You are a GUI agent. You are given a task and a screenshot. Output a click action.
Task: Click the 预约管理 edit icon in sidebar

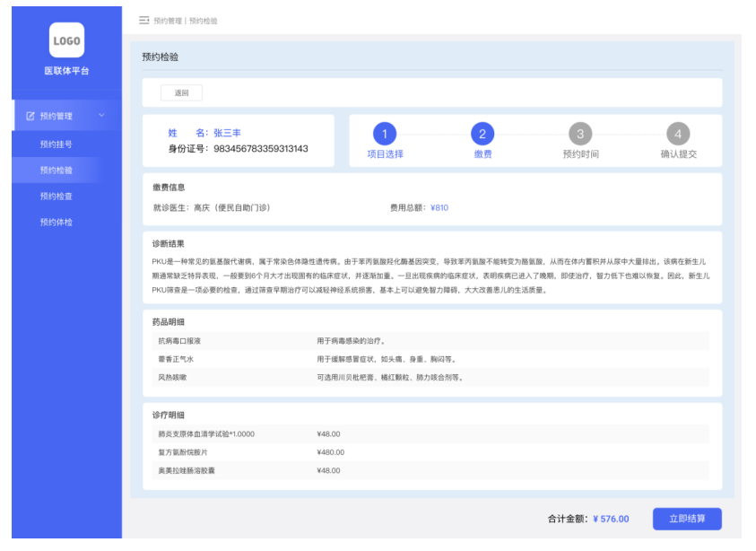(30, 116)
